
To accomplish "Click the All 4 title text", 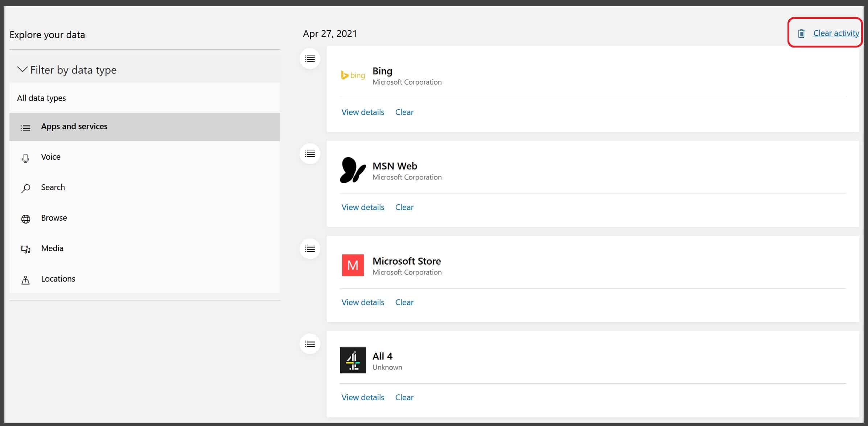I will 382,356.
